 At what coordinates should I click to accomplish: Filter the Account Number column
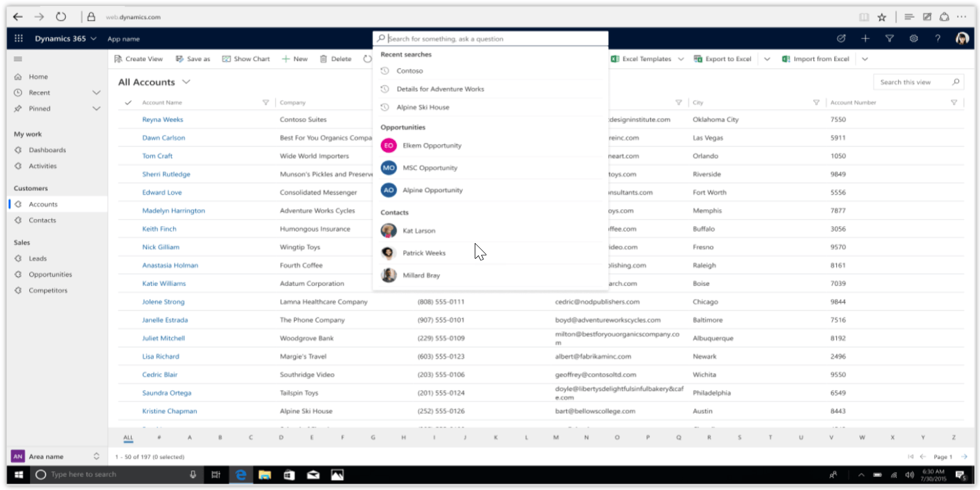(954, 102)
